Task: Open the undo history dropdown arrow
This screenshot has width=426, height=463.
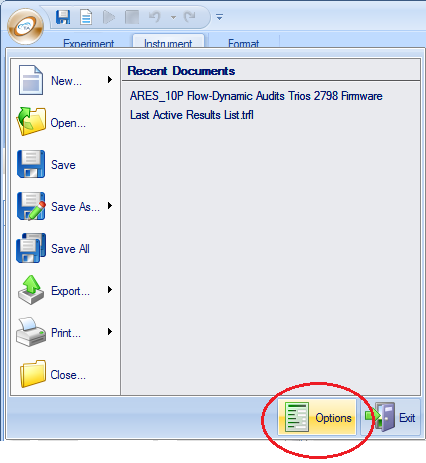Action: [173, 17]
